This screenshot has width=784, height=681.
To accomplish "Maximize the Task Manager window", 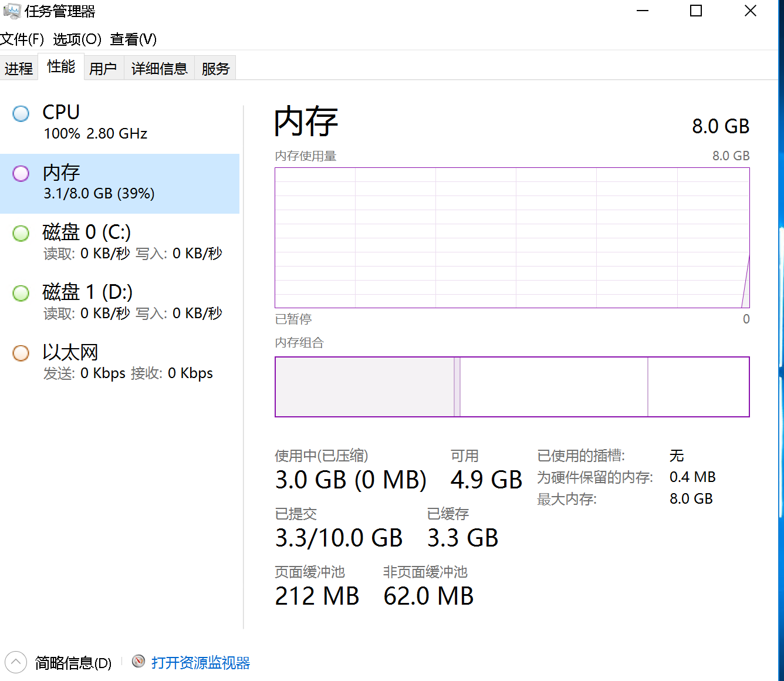I will (696, 11).
